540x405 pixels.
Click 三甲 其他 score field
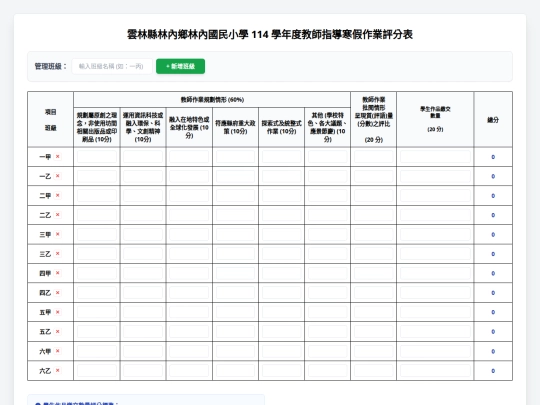click(328, 234)
